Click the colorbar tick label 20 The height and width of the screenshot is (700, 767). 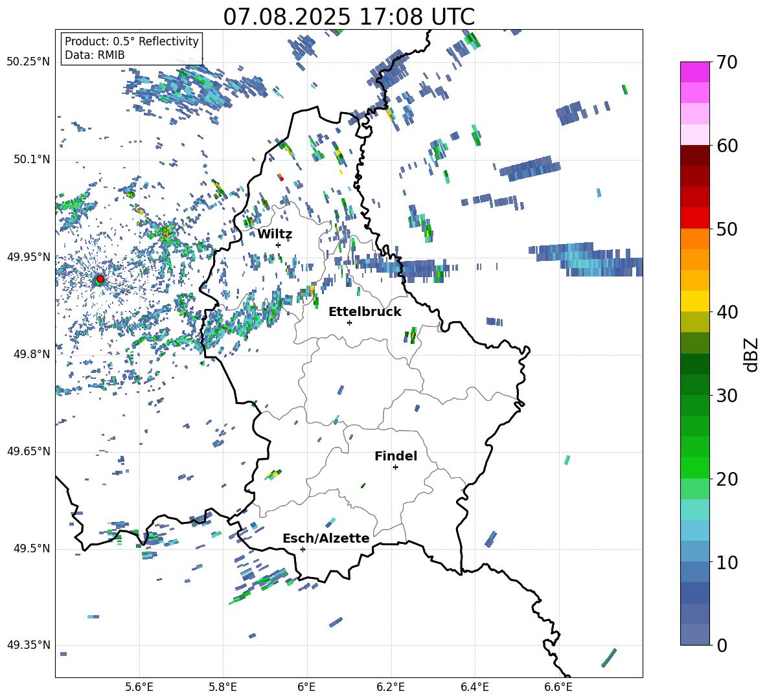[x=727, y=479]
